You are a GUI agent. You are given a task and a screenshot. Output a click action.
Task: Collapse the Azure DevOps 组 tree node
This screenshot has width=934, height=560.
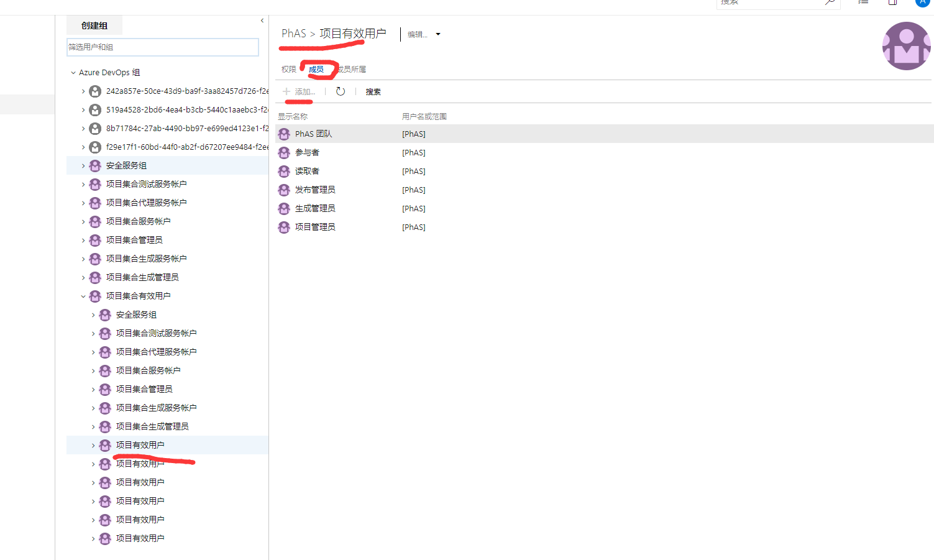pyautogui.click(x=73, y=73)
